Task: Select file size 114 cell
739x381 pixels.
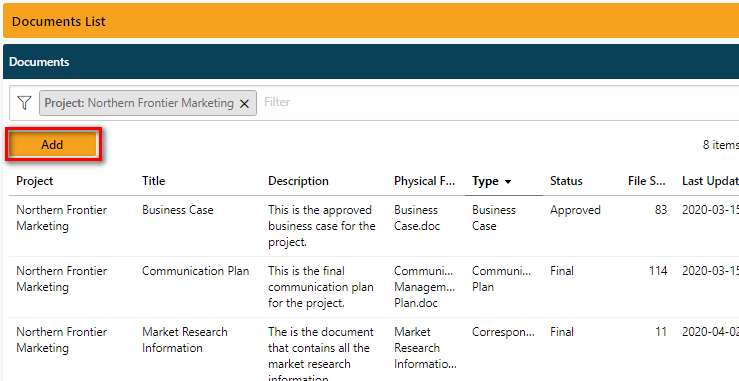Action: tap(658, 271)
